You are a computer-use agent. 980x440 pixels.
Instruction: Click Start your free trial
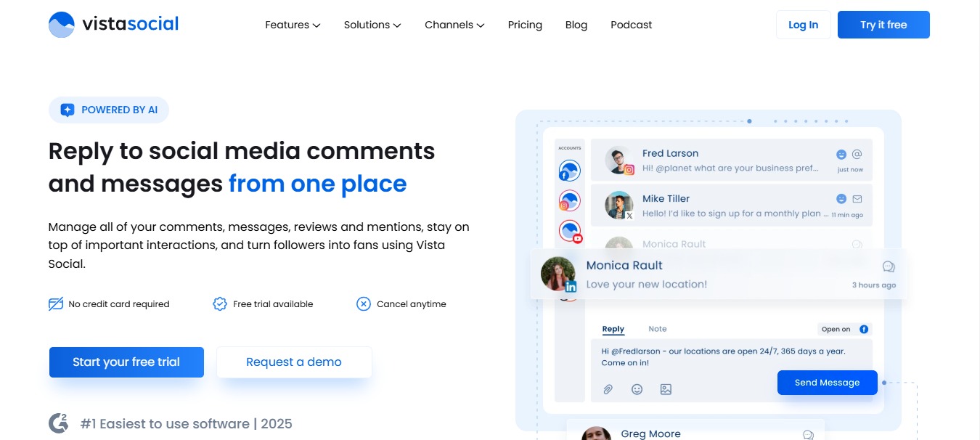126,362
